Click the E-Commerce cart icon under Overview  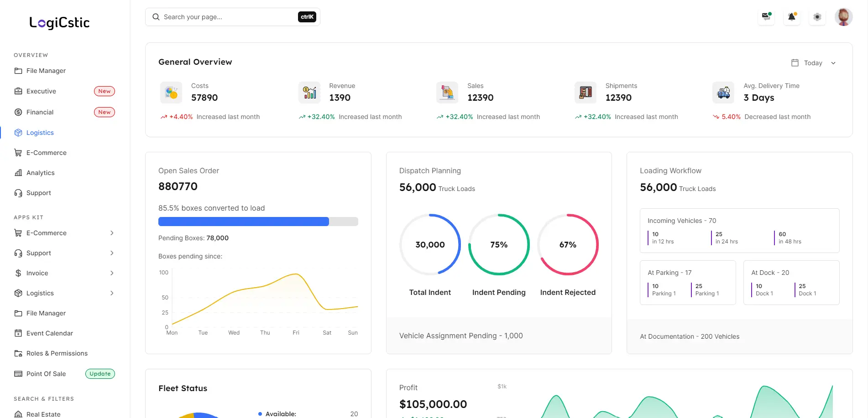point(18,153)
